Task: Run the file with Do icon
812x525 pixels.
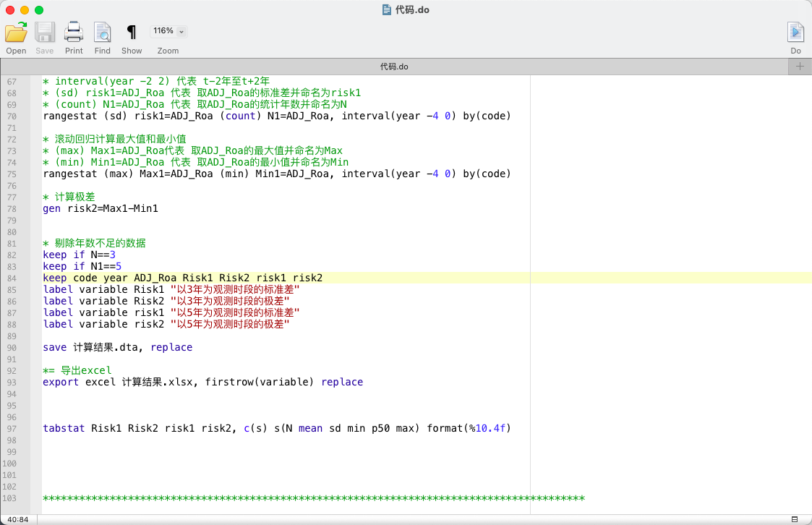Action: pos(795,32)
